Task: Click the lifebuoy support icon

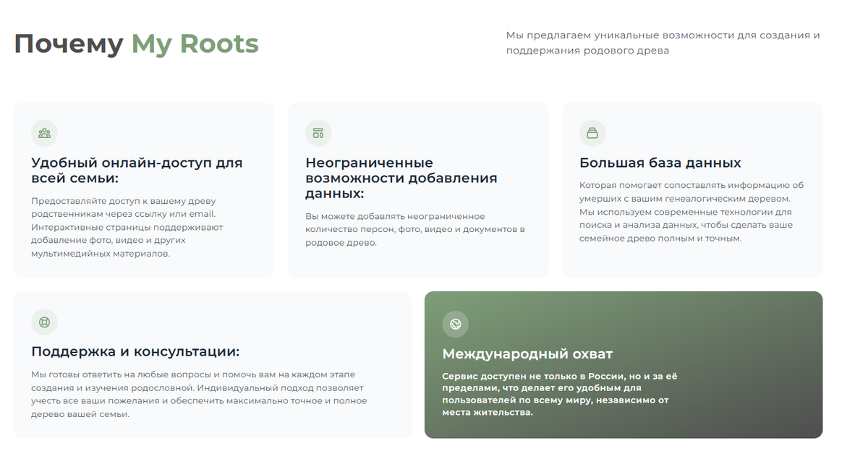Action: coord(44,322)
